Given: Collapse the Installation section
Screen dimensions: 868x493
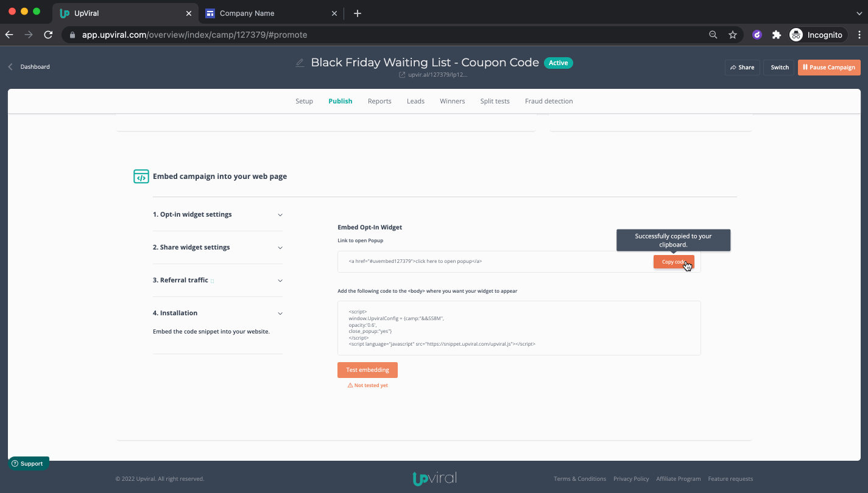Looking at the screenshot, I should 217,313.
